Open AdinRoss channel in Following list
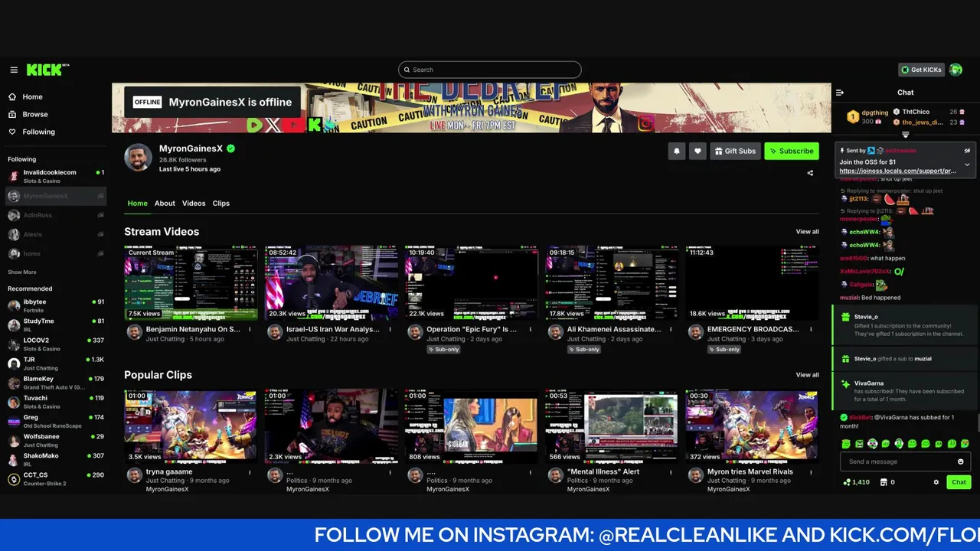This screenshot has width=980, height=551. coord(55,215)
